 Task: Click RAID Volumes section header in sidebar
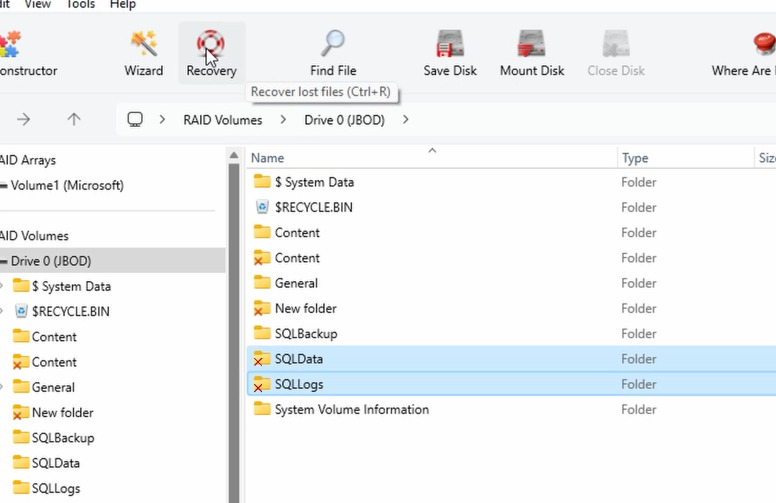pos(34,236)
